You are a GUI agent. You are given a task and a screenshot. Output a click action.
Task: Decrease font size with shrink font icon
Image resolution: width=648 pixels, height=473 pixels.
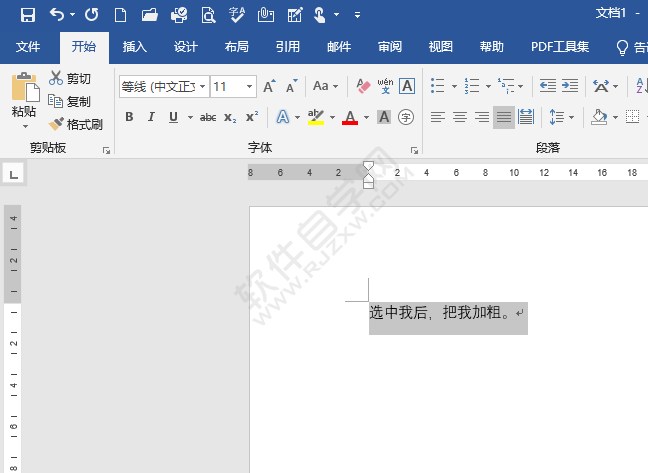point(291,86)
